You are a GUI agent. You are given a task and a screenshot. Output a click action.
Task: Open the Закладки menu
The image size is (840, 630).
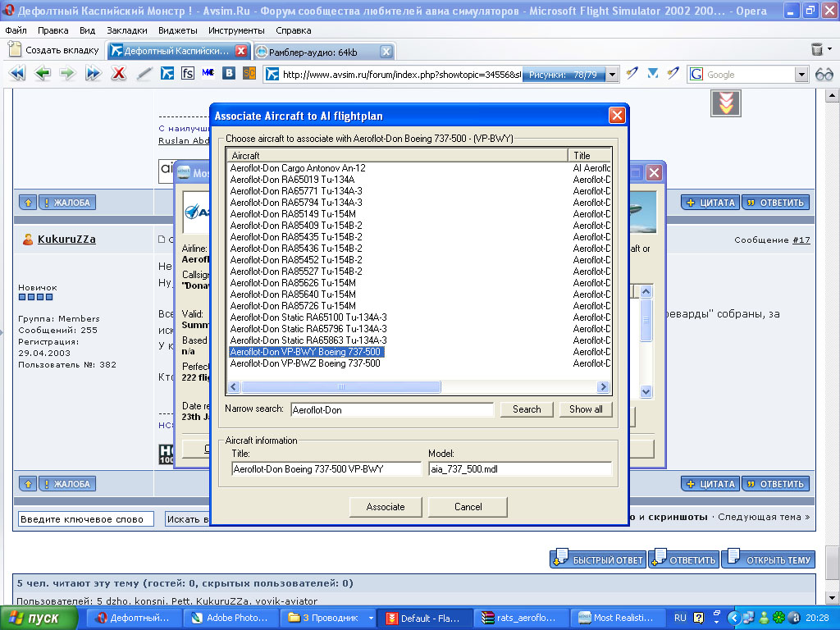click(126, 30)
